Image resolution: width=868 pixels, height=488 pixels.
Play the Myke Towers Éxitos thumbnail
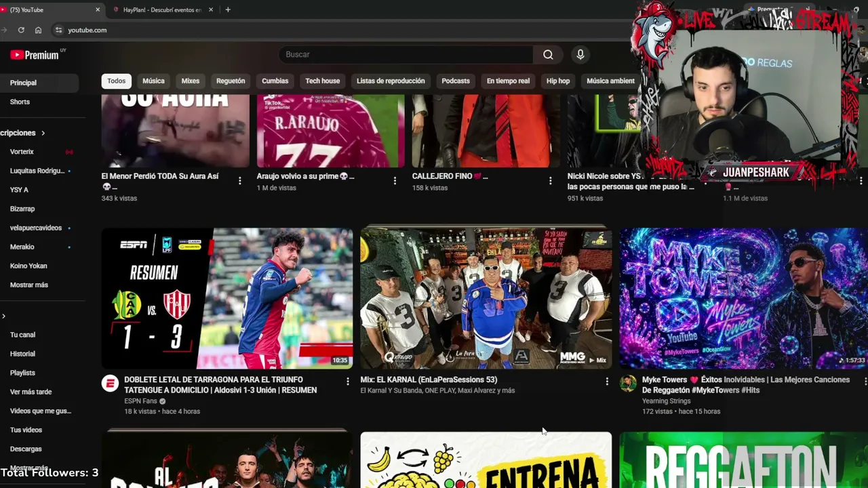tap(744, 298)
